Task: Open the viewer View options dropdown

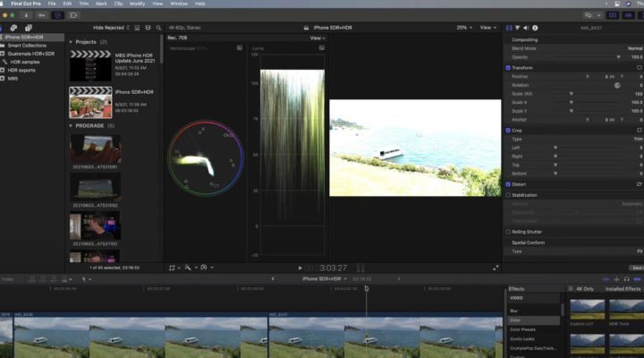Action: pyautogui.click(x=488, y=28)
